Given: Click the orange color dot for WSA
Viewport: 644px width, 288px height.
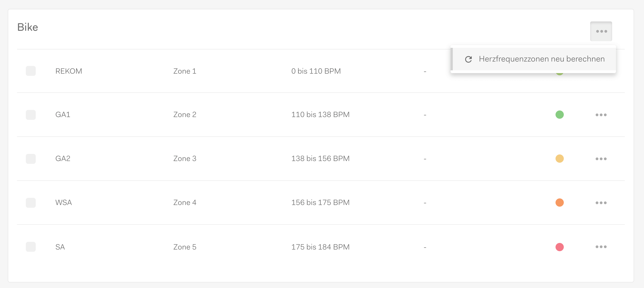Looking at the screenshot, I should pos(560,203).
